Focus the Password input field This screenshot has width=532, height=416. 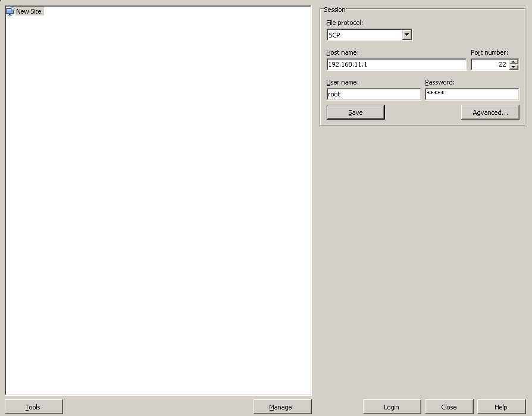471,94
